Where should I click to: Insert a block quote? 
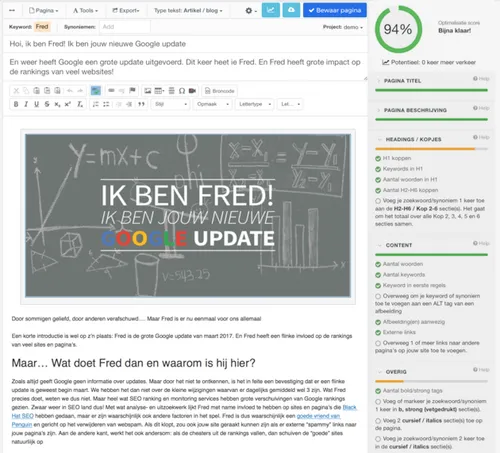pyautogui.click(x=141, y=104)
